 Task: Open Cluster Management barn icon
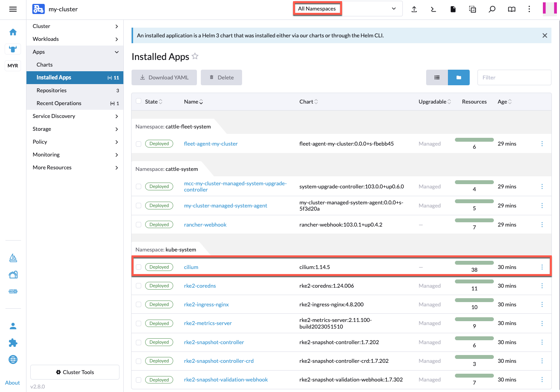(13, 274)
